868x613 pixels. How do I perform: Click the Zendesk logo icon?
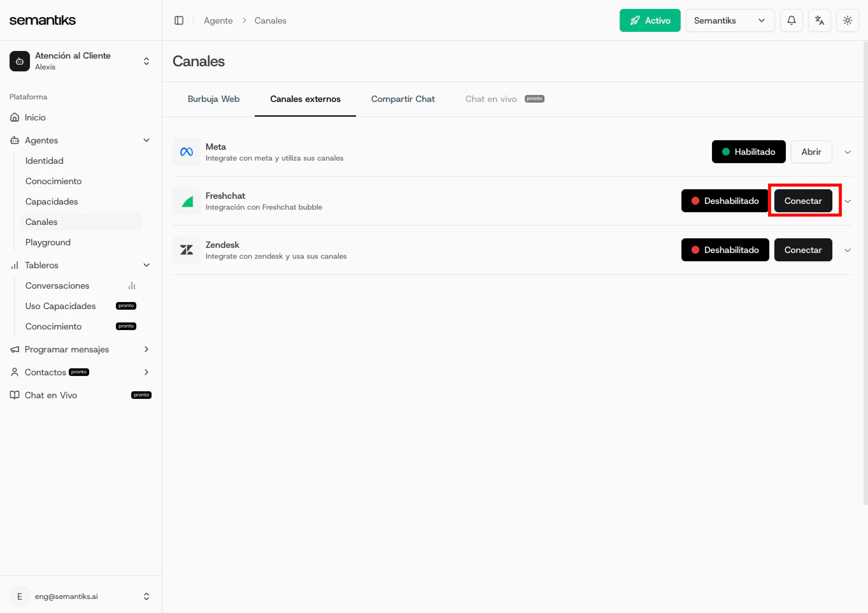tap(187, 249)
